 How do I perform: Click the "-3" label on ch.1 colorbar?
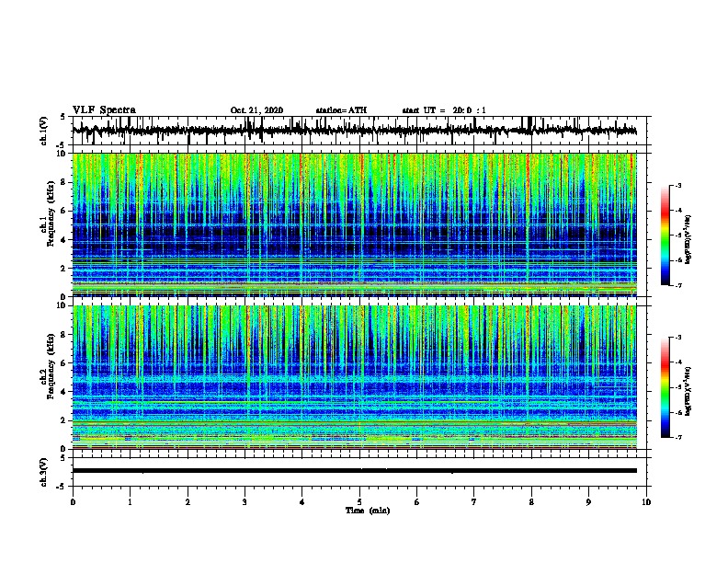tap(677, 186)
